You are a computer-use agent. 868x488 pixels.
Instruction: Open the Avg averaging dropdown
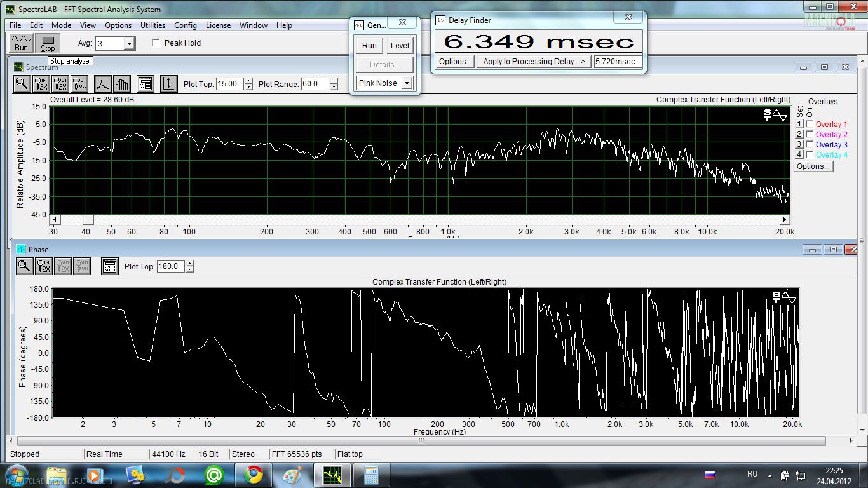tap(130, 43)
